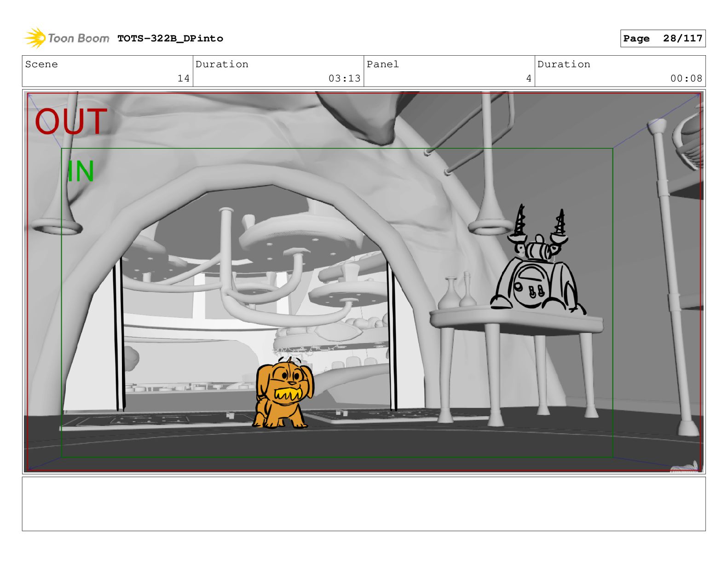Click the Panel number 4
The height and width of the screenshot is (564, 728).
pos(529,78)
